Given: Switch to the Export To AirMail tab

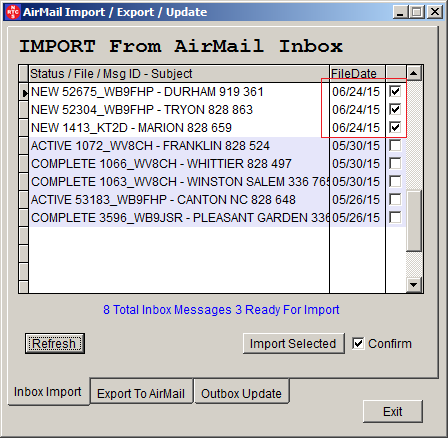Looking at the screenshot, I should pyautogui.click(x=141, y=393).
